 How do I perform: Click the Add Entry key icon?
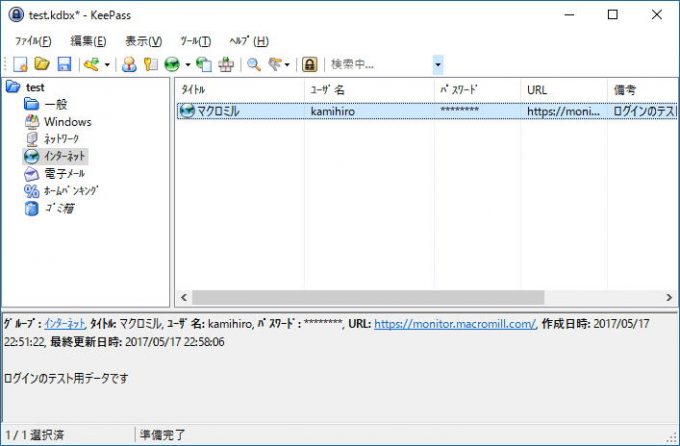(92, 65)
